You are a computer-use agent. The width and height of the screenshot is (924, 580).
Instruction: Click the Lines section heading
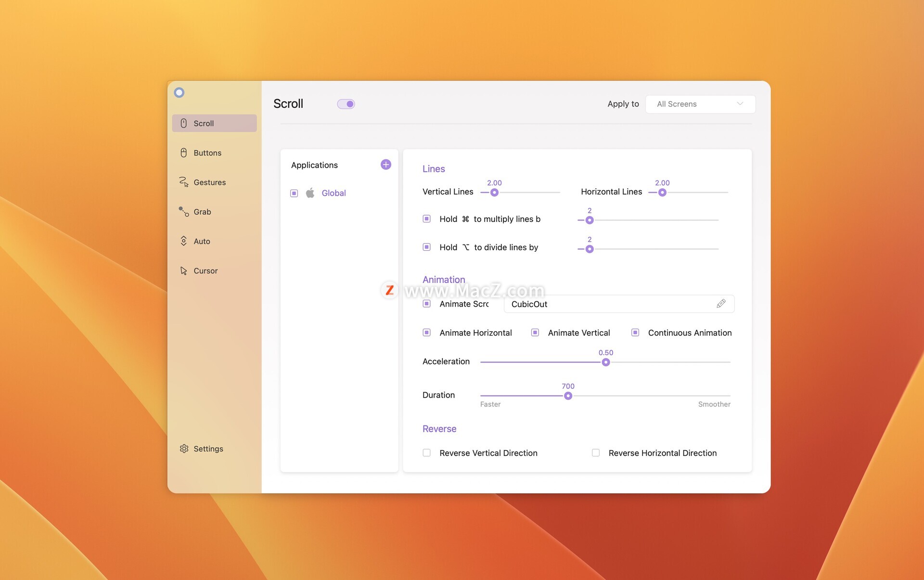click(434, 169)
